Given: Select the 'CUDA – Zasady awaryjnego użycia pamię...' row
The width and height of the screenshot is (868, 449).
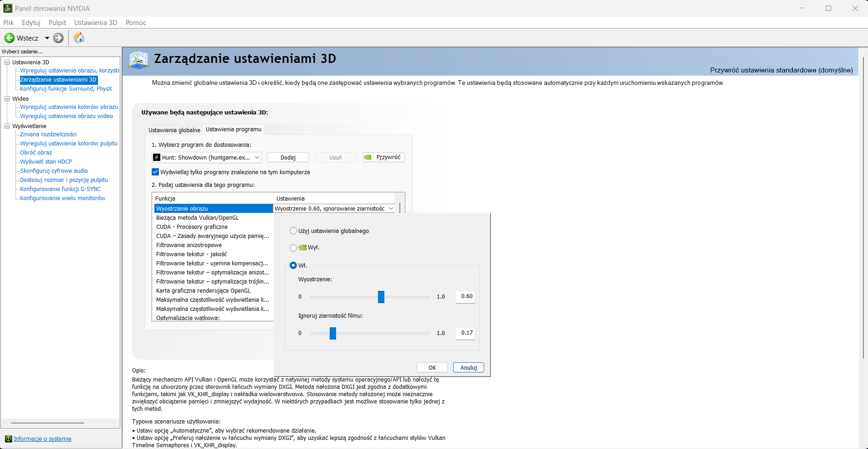Looking at the screenshot, I should 213,236.
